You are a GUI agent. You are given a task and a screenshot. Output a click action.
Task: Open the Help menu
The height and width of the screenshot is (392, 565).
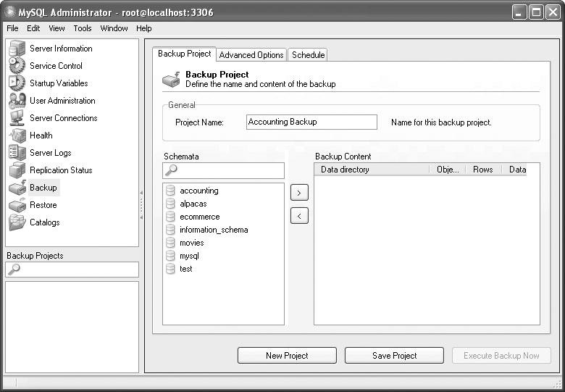tap(143, 28)
